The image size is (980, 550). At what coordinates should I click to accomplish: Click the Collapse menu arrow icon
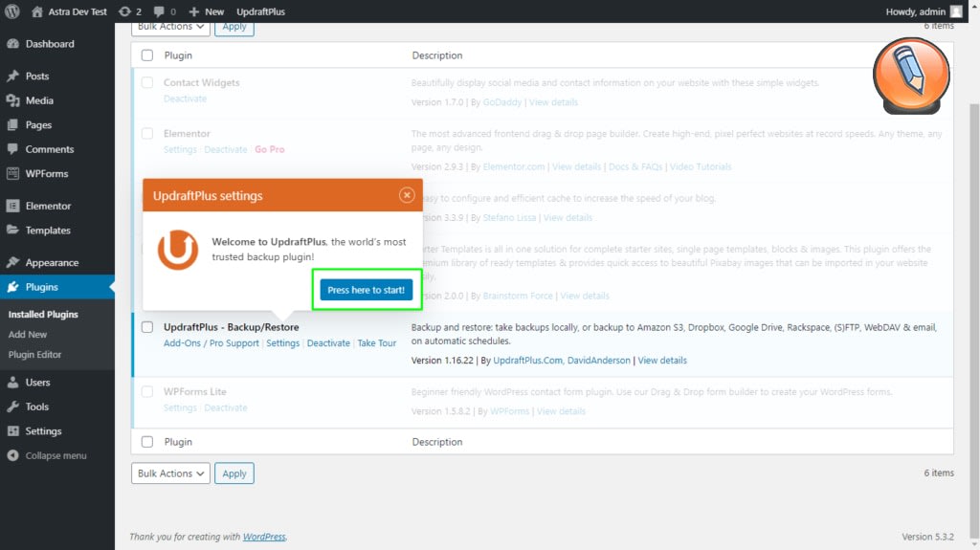(12, 455)
